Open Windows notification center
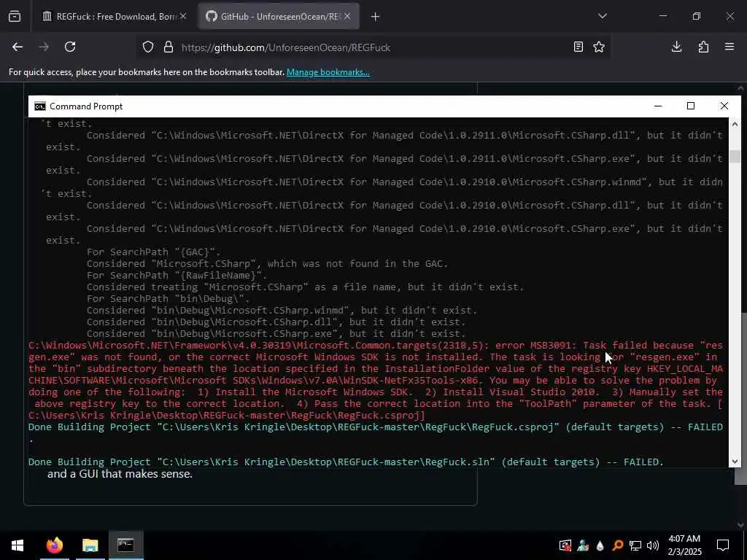This screenshot has width=747, height=560. tap(723, 545)
